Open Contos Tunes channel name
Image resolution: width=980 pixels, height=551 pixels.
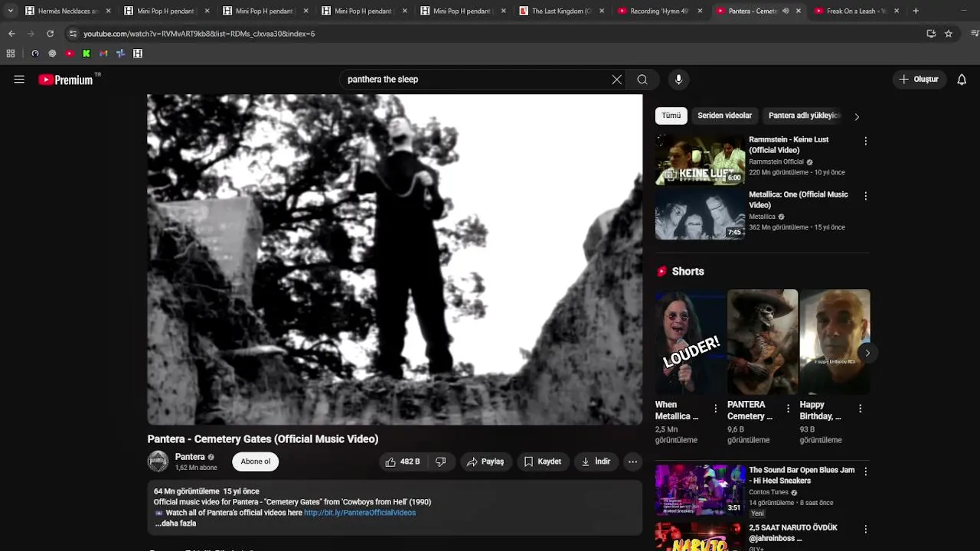769,492
